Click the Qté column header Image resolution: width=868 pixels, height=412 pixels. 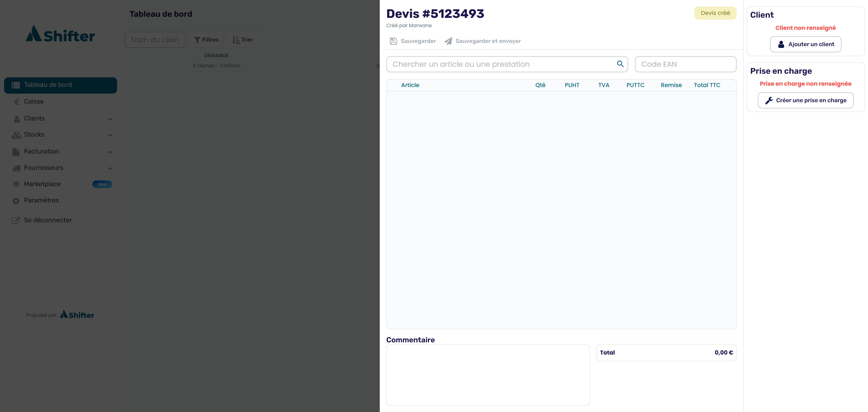point(540,85)
